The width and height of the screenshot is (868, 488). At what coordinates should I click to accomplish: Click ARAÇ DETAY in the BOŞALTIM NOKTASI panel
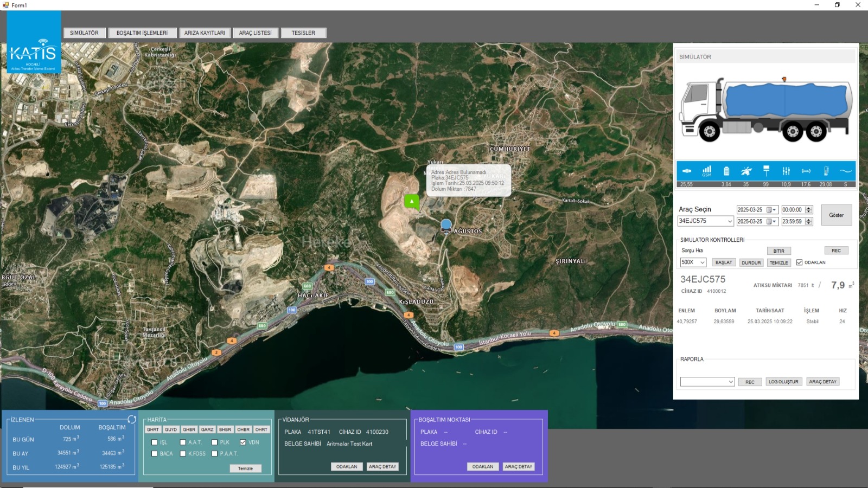[x=519, y=466]
